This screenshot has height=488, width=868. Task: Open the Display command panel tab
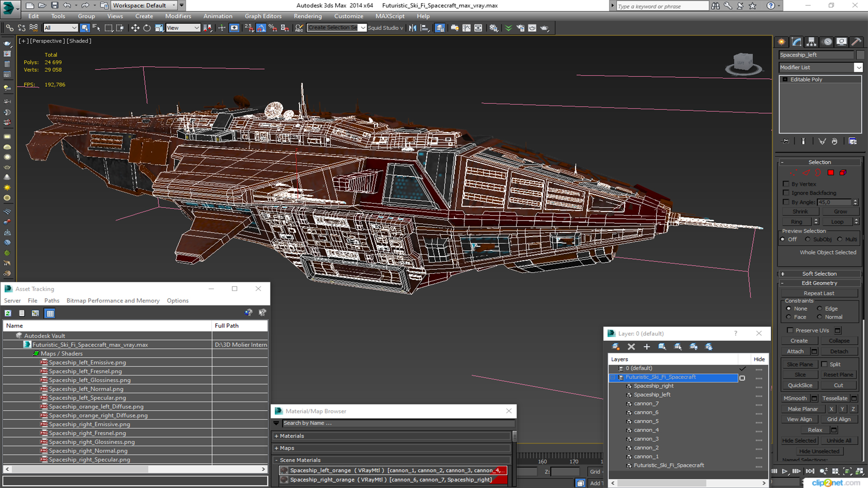(841, 42)
